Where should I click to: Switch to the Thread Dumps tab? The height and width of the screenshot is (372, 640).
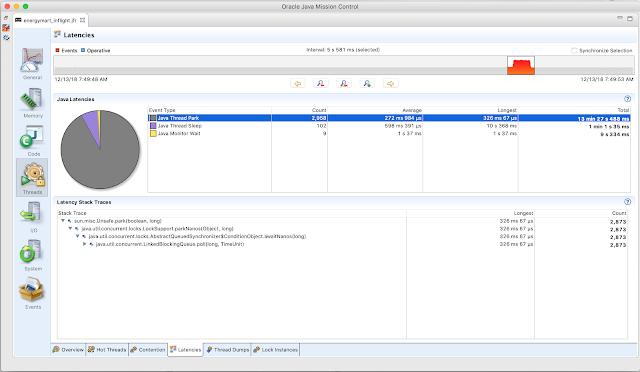pyautogui.click(x=227, y=350)
